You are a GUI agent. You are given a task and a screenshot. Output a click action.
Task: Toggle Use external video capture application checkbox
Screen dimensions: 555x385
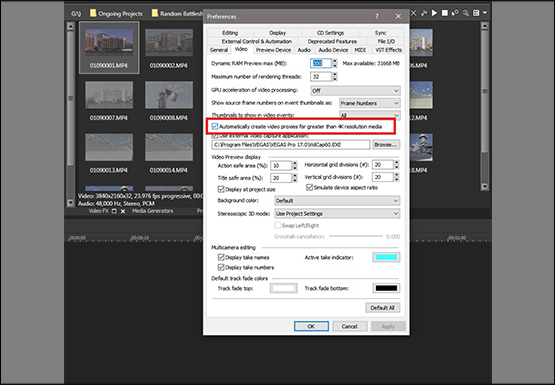[x=215, y=136]
